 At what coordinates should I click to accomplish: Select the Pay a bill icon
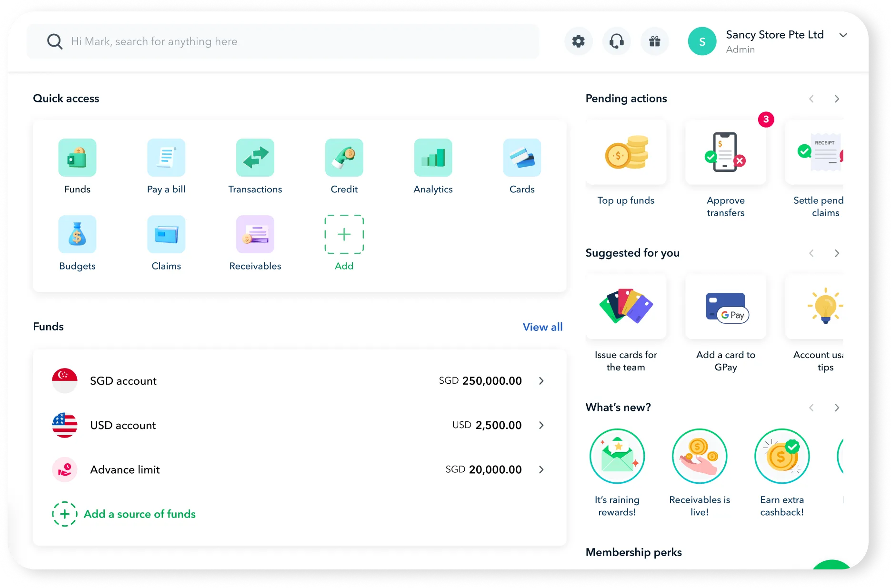click(166, 158)
